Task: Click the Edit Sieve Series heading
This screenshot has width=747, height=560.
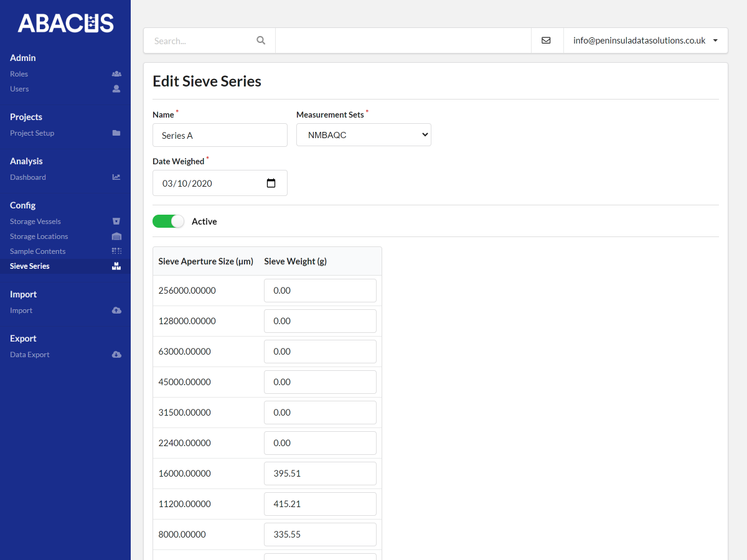Action: pos(207,82)
